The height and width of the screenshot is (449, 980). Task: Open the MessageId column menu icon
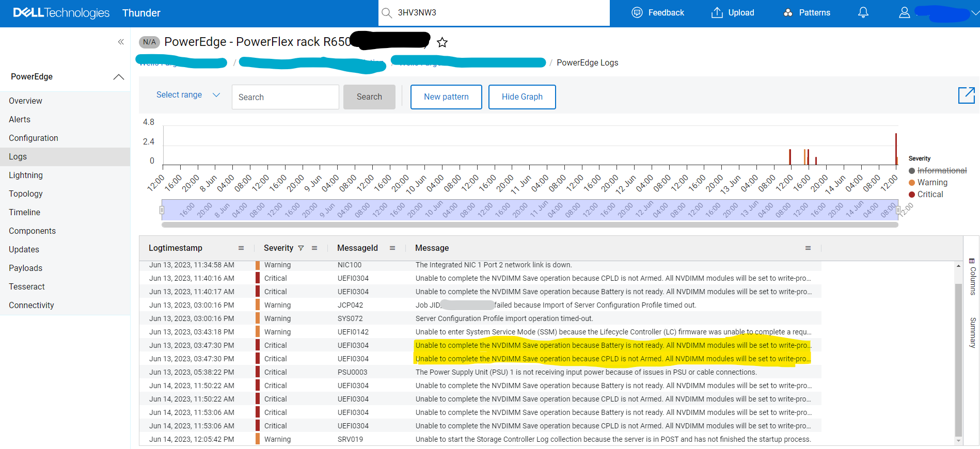392,248
